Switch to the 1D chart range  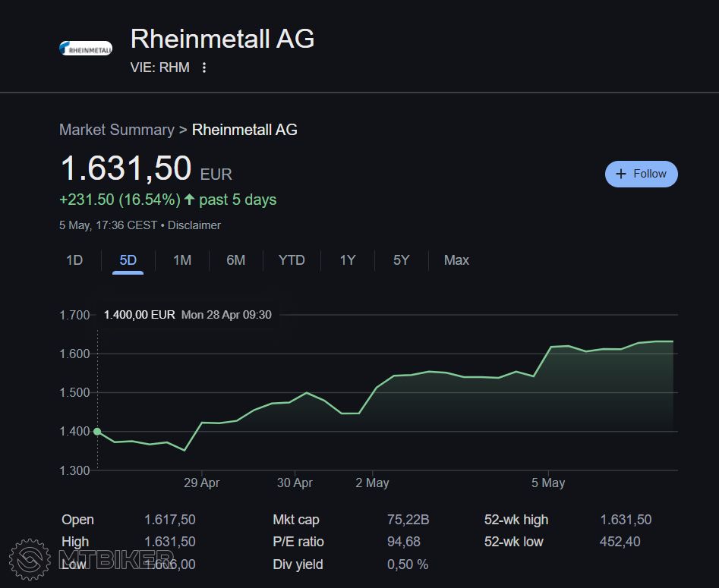(74, 260)
